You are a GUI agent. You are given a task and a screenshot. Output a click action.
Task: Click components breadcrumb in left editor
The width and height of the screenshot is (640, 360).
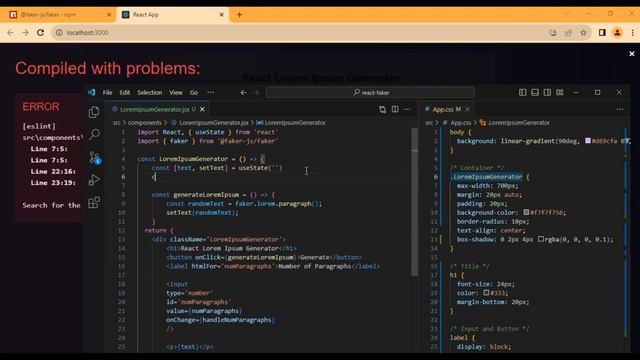145,123
